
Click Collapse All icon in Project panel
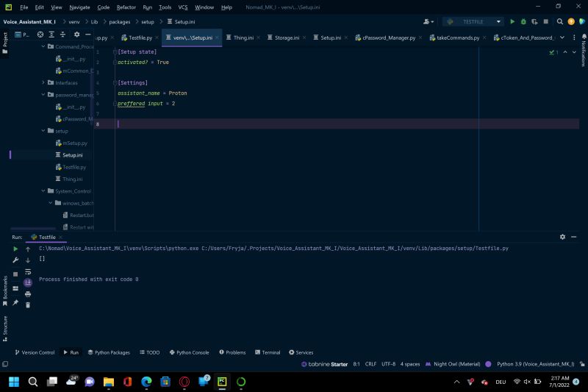point(62,35)
